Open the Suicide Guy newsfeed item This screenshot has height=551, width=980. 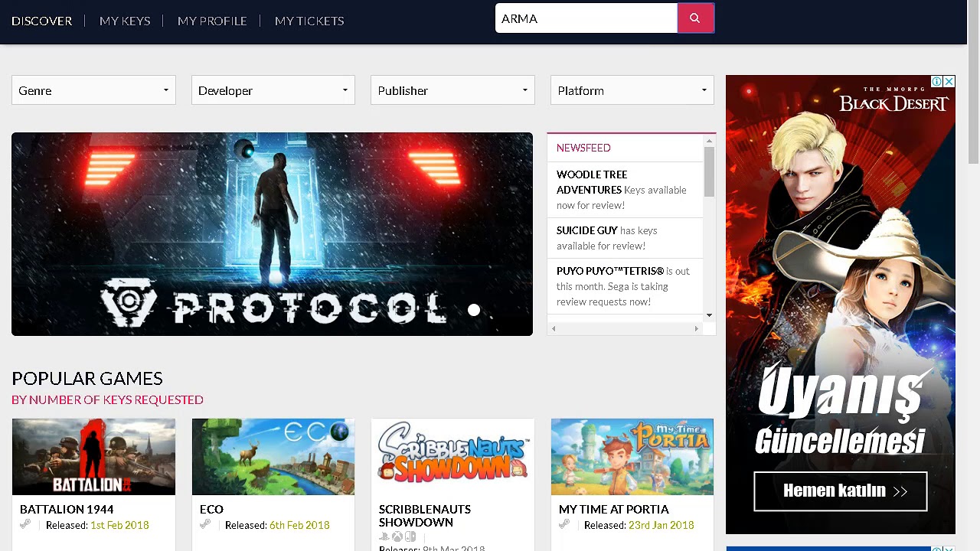pos(626,238)
